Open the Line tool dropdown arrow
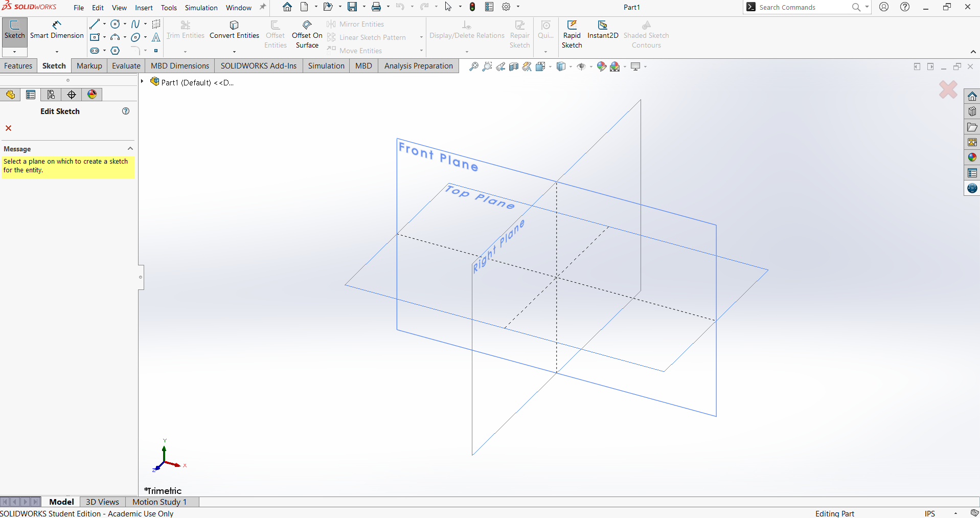This screenshot has height=518, width=980. [104, 24]
